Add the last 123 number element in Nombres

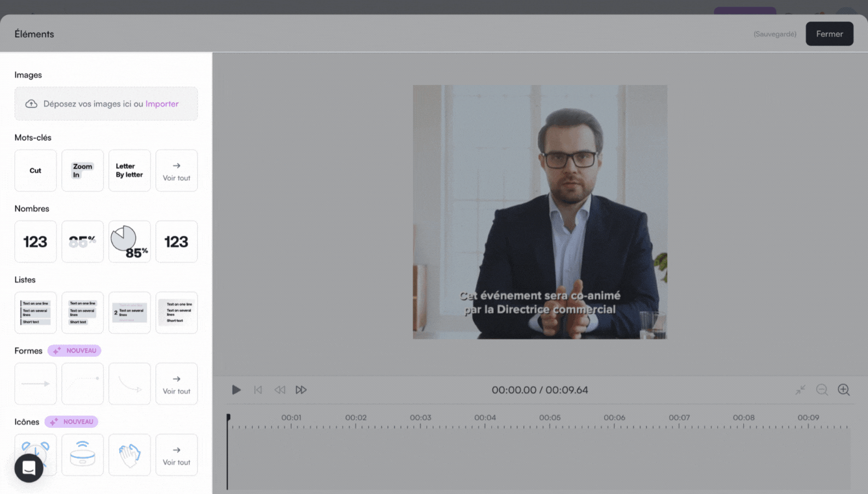[x=177, y=242]
